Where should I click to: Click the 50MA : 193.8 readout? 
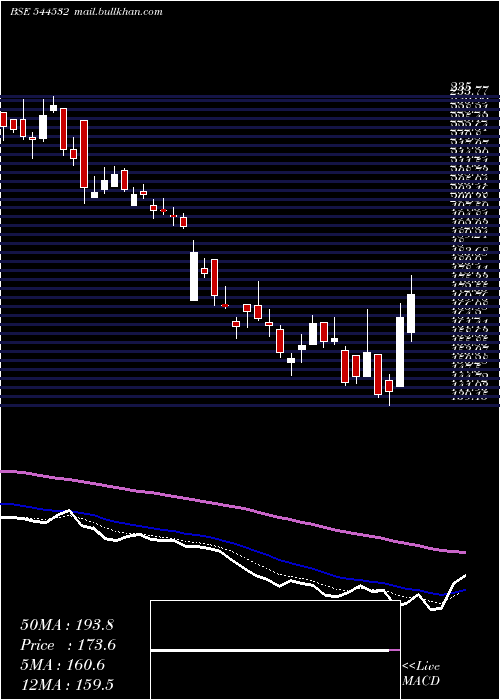coord(65,625)
